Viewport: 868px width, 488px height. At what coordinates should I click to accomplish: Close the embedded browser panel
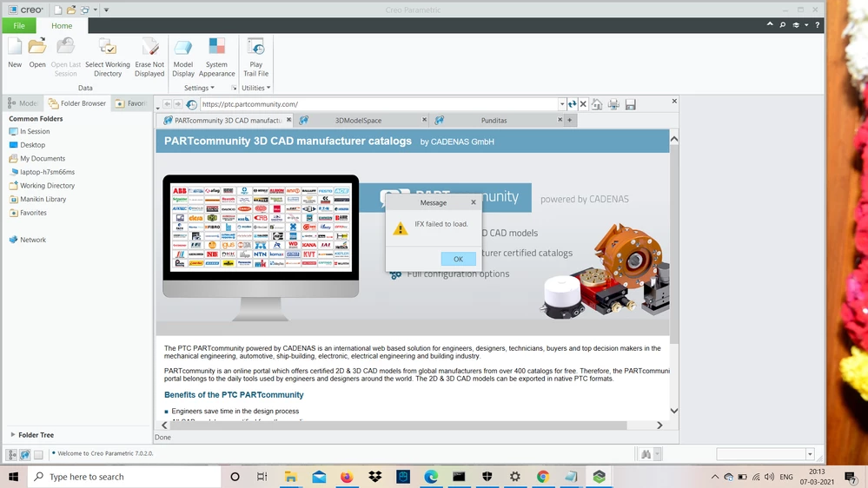[674, 102]
